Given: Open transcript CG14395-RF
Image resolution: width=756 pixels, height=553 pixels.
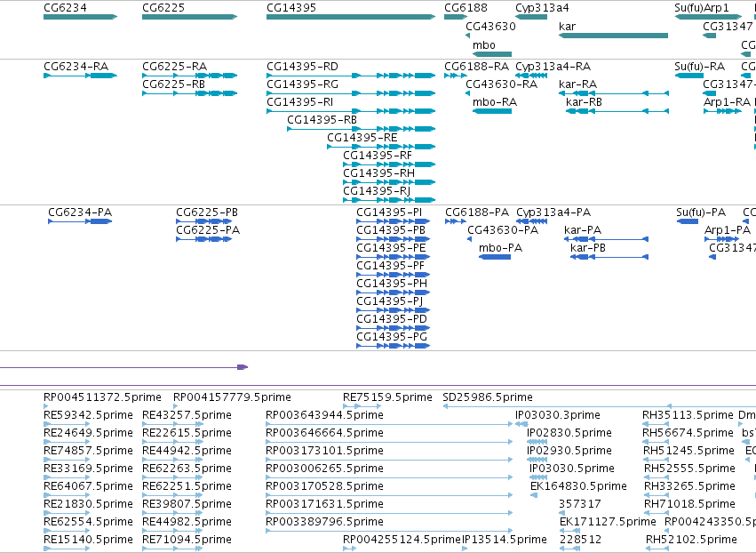Looking at the screenshot, I should 378,156.
